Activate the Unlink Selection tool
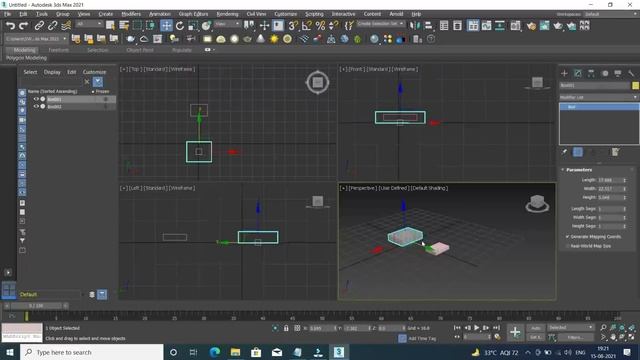Viewport: 640px width, 360px height. pos(52,26)
